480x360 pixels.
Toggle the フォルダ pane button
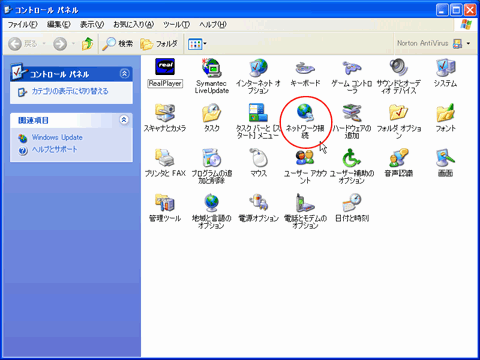(x=159, y=44)
